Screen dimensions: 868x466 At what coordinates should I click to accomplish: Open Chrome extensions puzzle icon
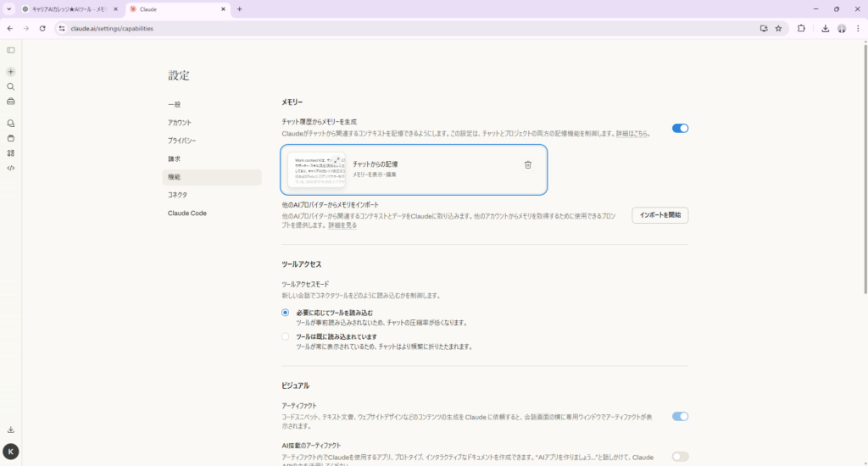coord(801,28)
